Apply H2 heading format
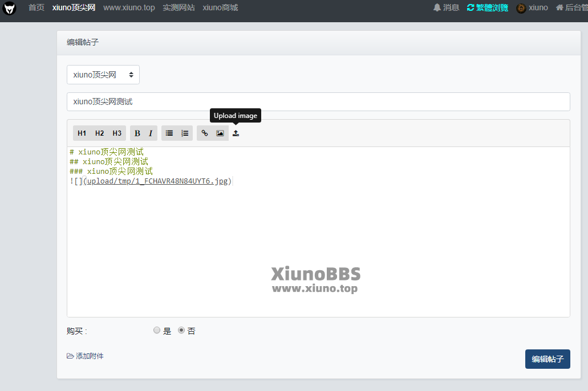This screenshot has height=391, width=588. 99,133
